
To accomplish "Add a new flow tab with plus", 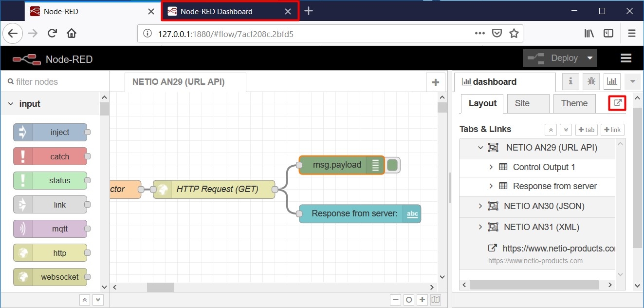I will click(435, 82).
